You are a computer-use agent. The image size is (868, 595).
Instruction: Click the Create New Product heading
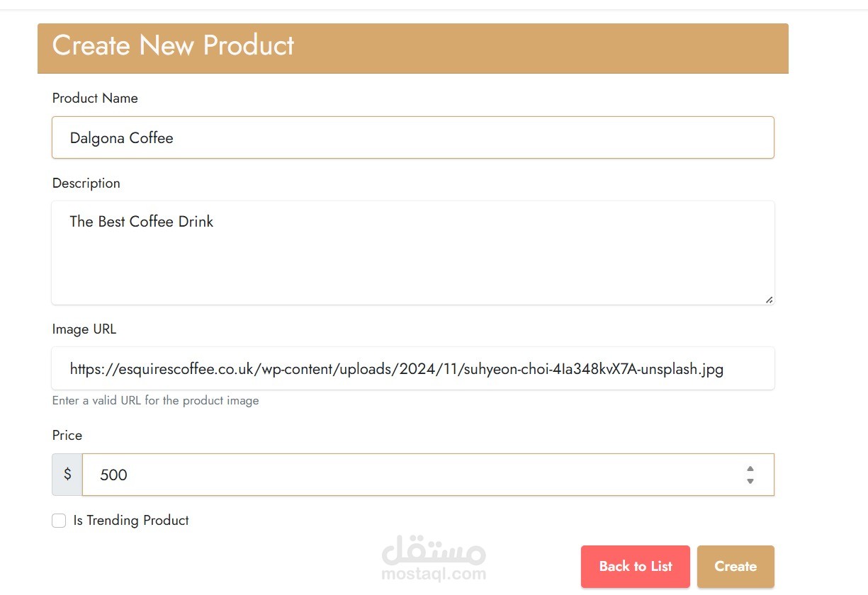[173, 45]
